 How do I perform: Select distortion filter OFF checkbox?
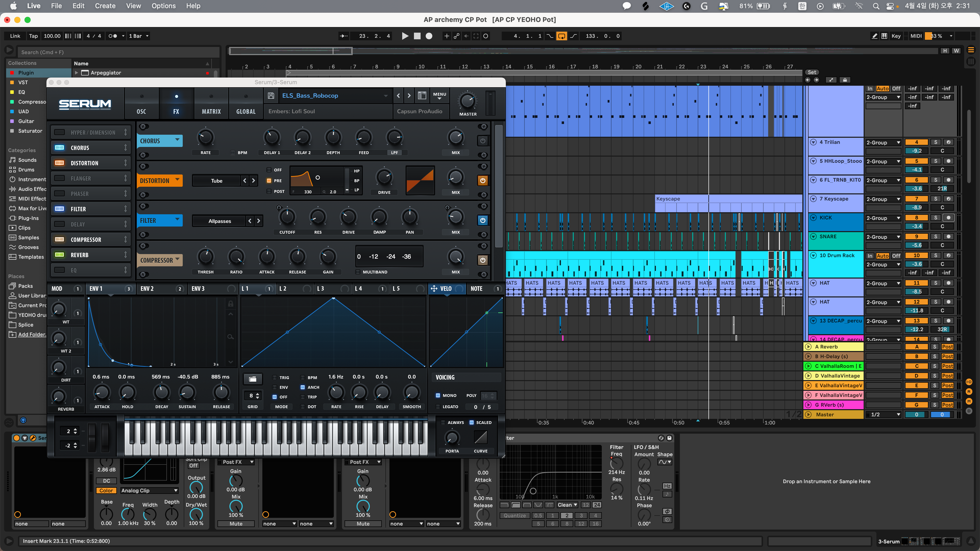pyautogui.click(x=269, y=170)
